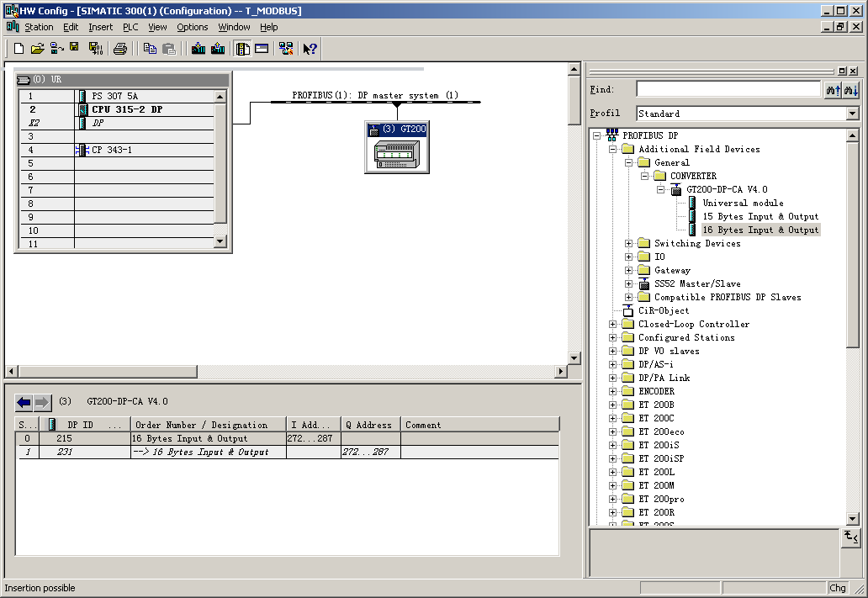The width and height of the screenshot is (868, 598).
Task: Open the PLC menu
Action: (x=130, y=27)
